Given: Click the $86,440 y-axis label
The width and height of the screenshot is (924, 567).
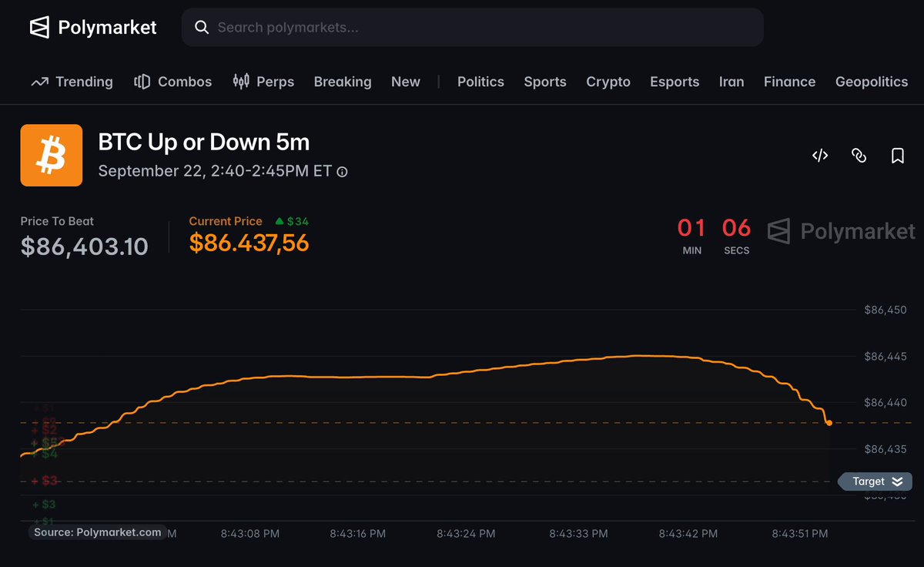Looking at the screenshot, I should (x=885, y=402).
